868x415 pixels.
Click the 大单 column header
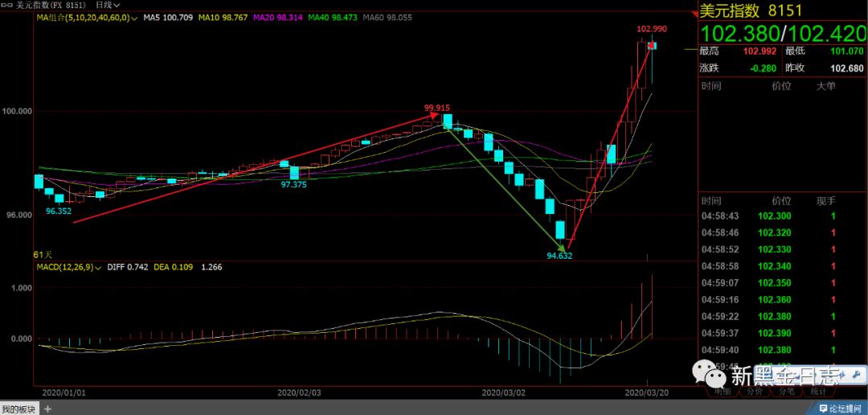826,86
